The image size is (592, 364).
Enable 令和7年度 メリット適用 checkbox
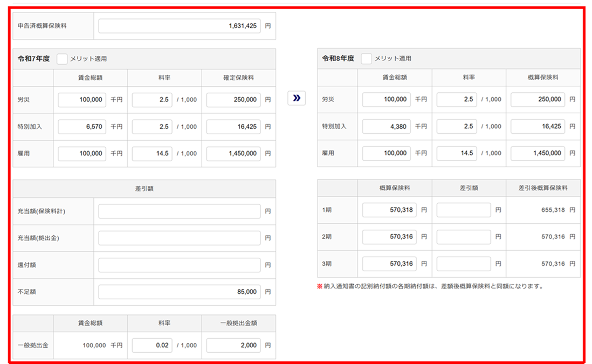[x=62, y=59]
